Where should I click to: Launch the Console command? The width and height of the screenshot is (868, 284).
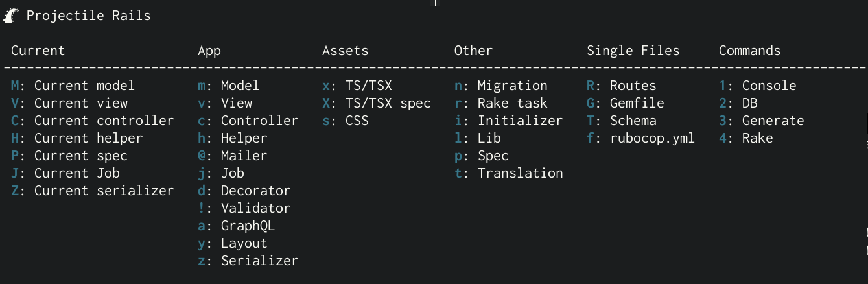(757, 86)
